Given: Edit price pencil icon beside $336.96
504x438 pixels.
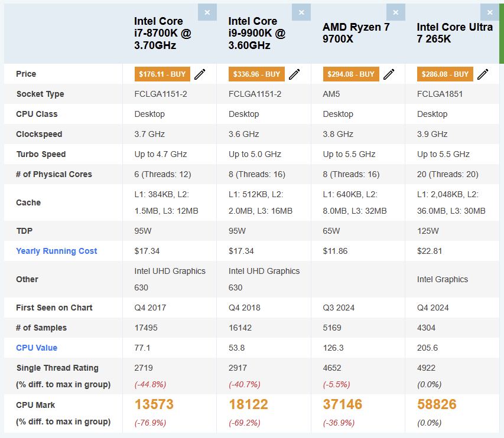Looking at the screenshot, I should coord(294,74).
